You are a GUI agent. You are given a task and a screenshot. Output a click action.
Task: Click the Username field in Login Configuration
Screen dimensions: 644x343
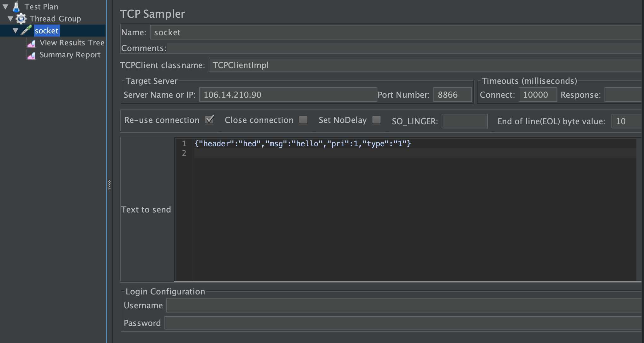coord(404,305)
